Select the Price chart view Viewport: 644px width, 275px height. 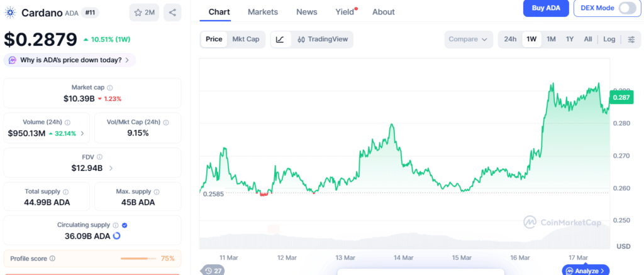pos(214,40)
